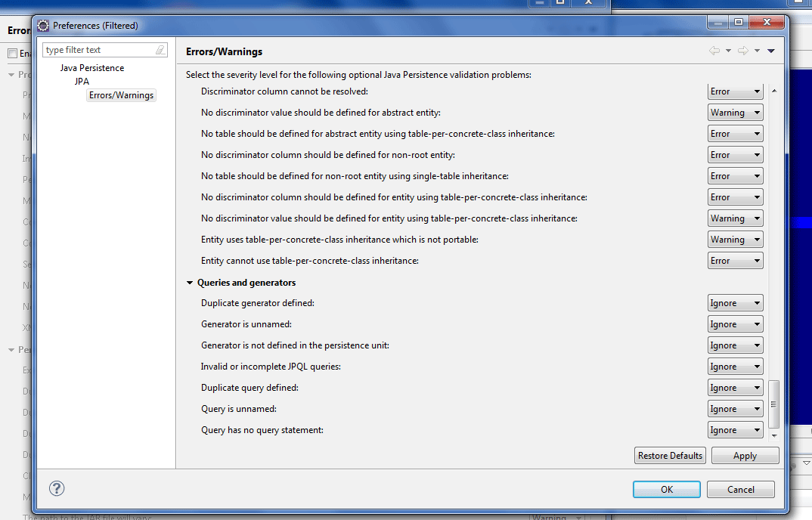Click the scrollbar down arrow in settings list
812x520 pixels.
774,435
